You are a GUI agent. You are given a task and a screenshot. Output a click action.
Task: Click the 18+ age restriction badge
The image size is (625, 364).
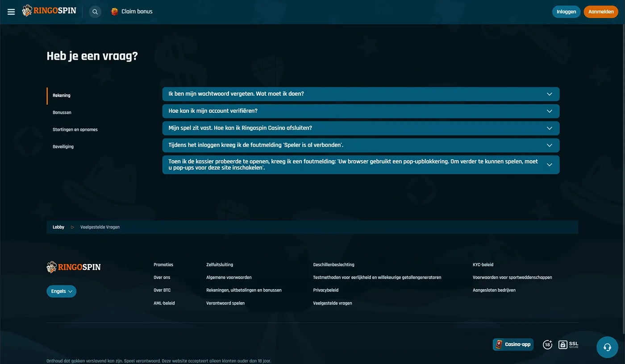tap(547, 344)
